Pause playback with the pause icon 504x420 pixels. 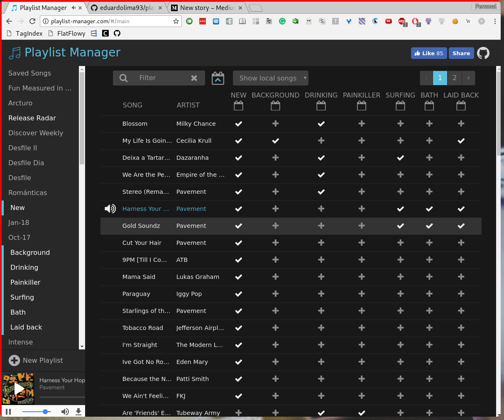[x=7, y=411]
